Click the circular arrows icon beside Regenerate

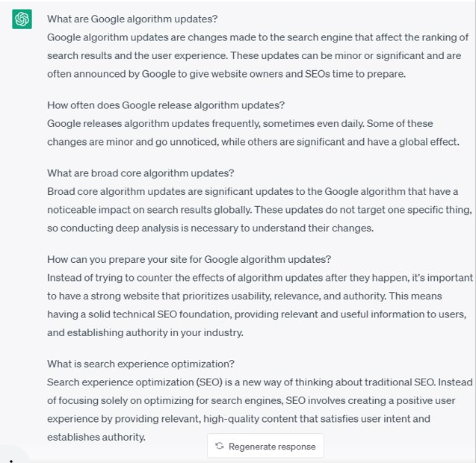[219, 446]
